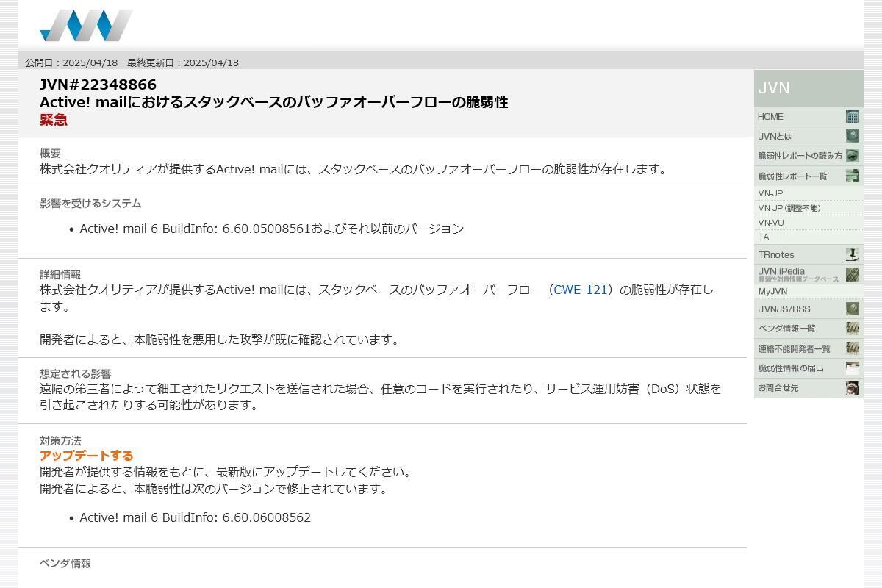Select TA in the sidebar menu
Screen dimensions: 882x588
pos(762,237)
